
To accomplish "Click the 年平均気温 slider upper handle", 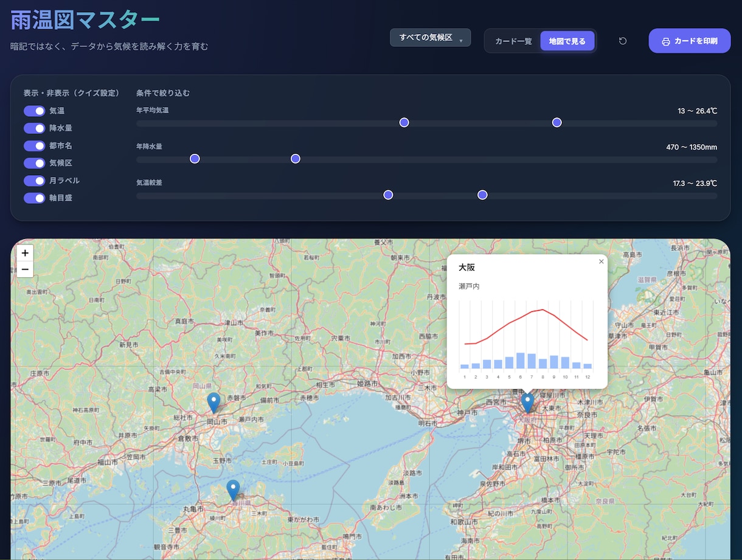I will click(x=556, y=123).
